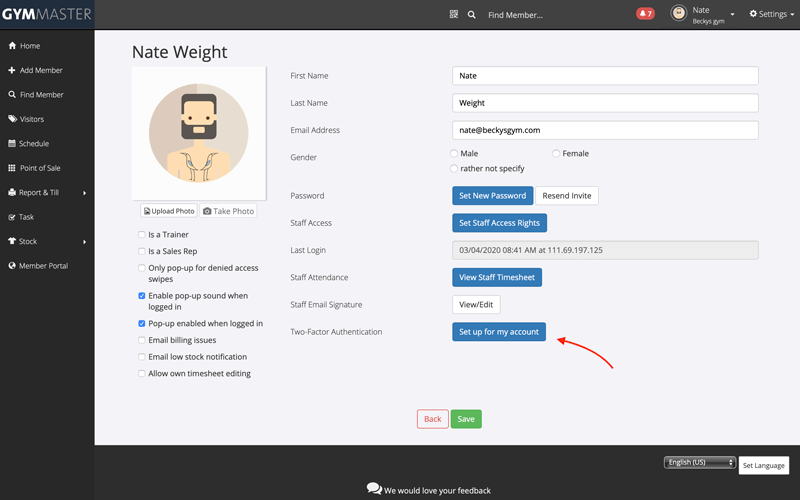800x500 pixels.
Task: Click the Home icon in sidebar
Action: [12, 46]
